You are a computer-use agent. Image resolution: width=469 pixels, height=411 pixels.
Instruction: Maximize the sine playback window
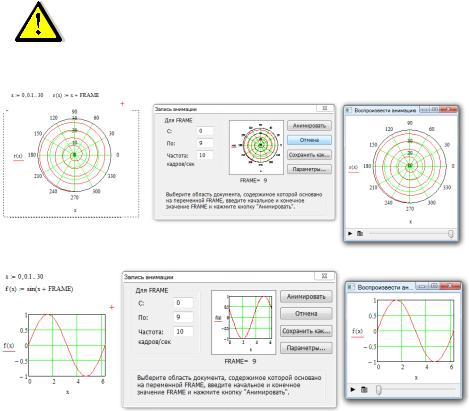click(434, 286)
